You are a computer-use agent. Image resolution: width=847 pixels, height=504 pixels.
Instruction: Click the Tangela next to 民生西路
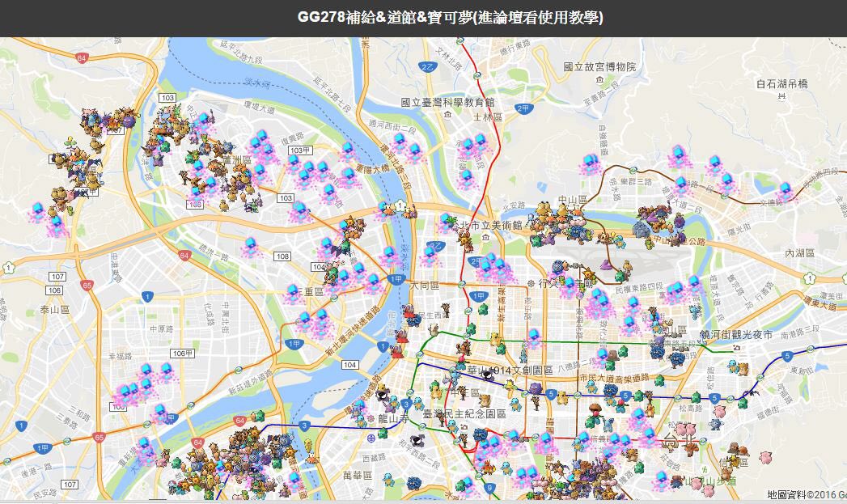(413, 321)
